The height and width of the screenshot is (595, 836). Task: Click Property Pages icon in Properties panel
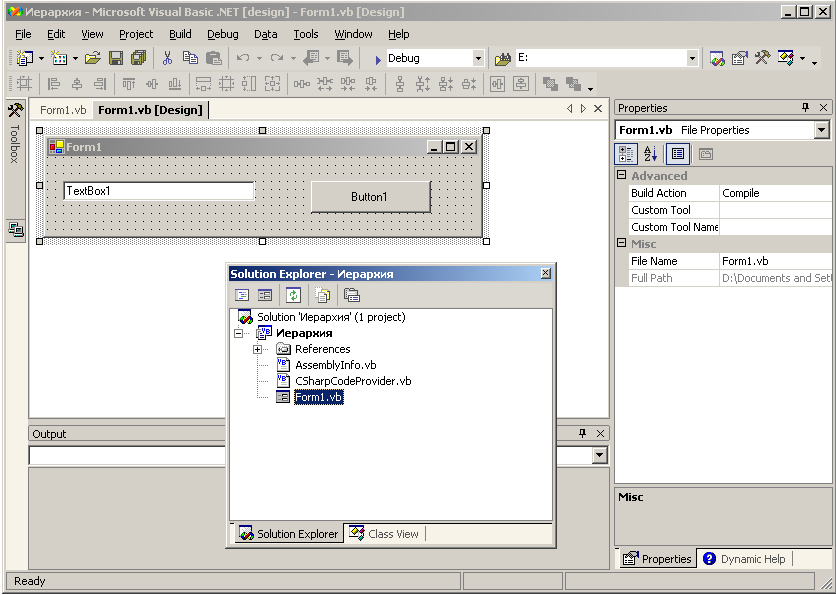[x=706, y=154]
